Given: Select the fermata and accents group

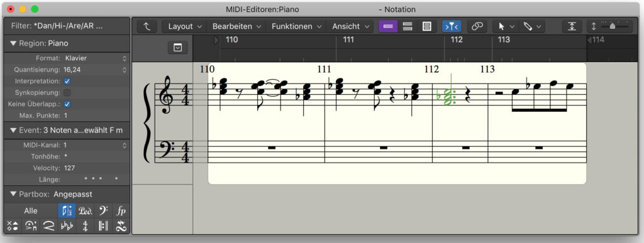Looking at the screenshot, I should 31,226.
